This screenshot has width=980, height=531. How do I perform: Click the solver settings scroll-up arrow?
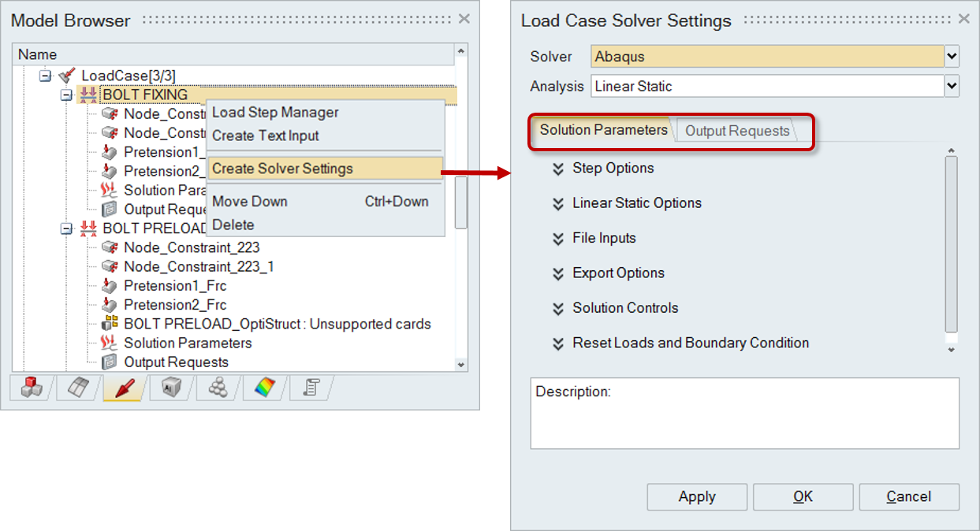pos(951,150)
